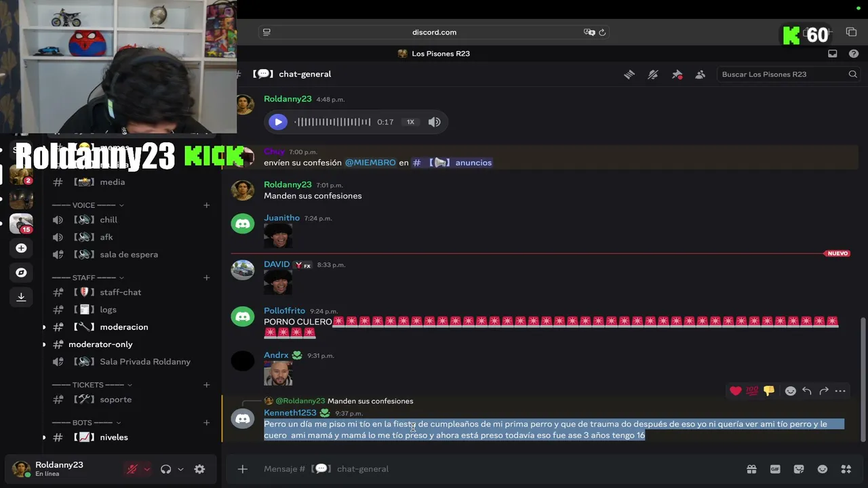Open the server with 15 notifications
The height and width of the screenshot is (488, 868).
click(x=21, y=224)
